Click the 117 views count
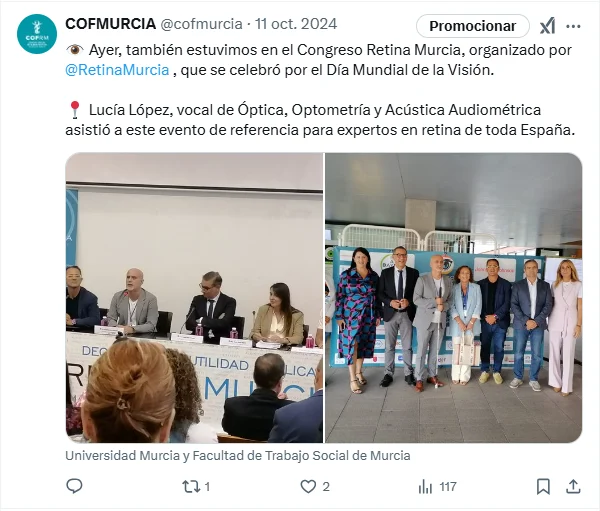Viewport: 600px width, 511px height. pyautogui.click(x=448, y=487)
